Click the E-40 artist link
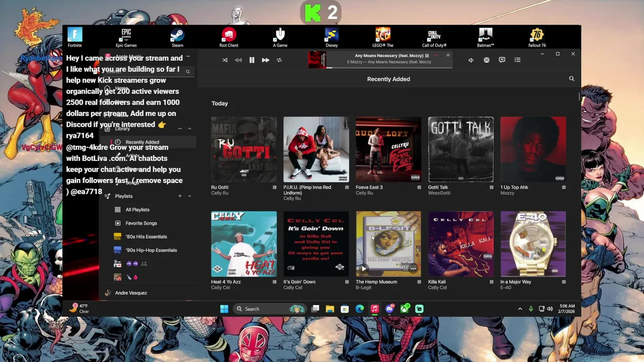Screen dimensions: 644x362 [x=506, y=287]
